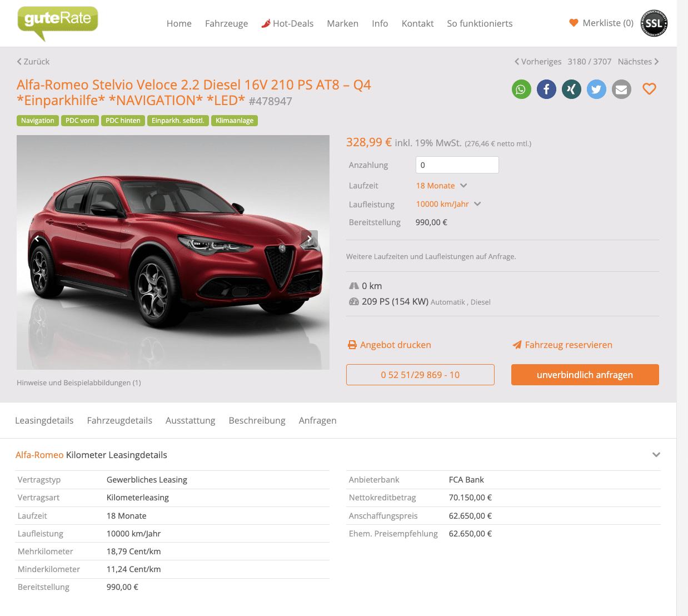Screen dimensions: 688x616
Task: Click Angebot drucken link
Action: (x=390, y=345)
